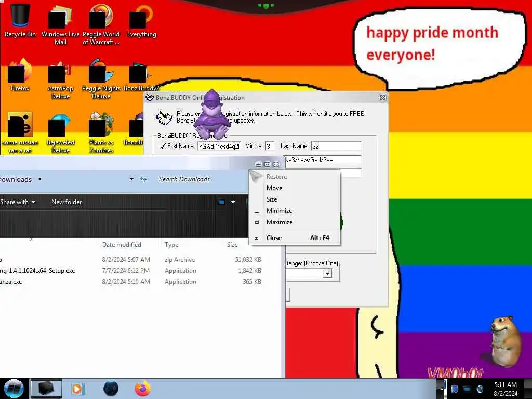This screenshot has width=532, height=399.
Task: Select Close Alt+F4 in the window menu
Action: [x=295, y=238]
